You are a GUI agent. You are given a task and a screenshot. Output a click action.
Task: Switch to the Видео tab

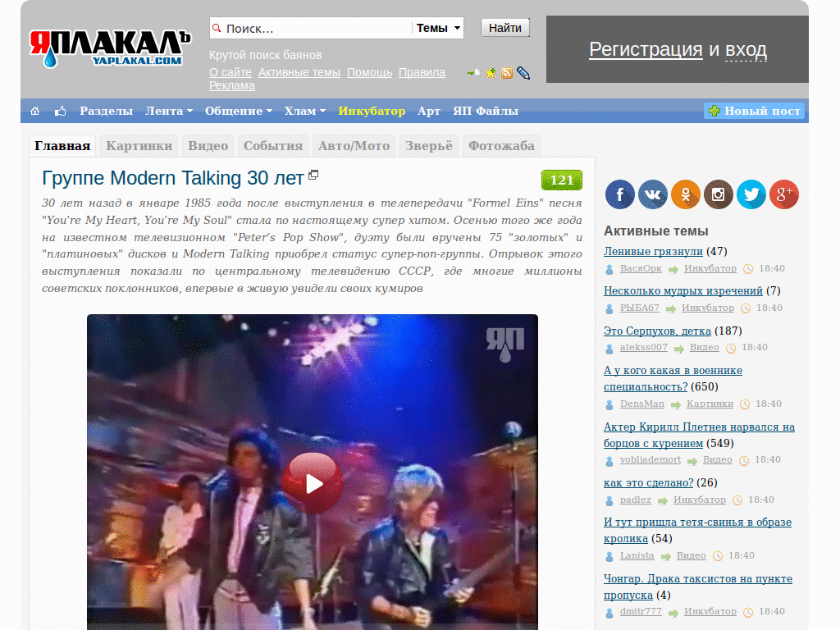208,146
